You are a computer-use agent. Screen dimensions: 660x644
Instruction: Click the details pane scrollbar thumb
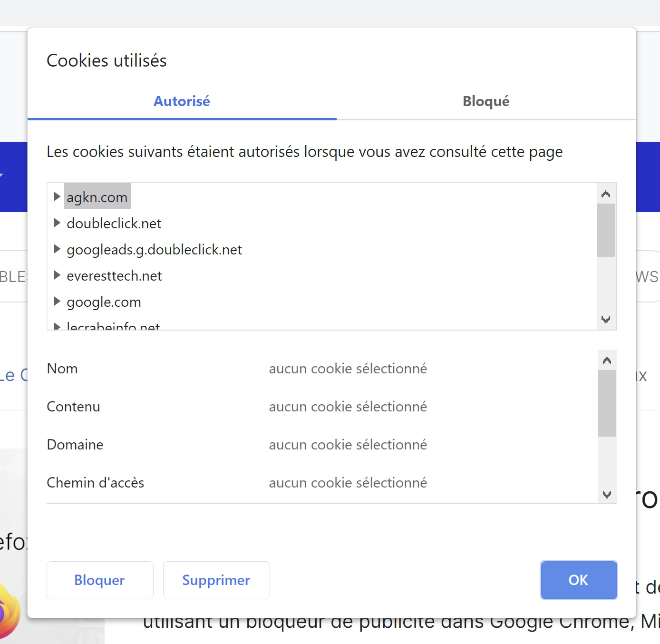click(x=607, y=403)
